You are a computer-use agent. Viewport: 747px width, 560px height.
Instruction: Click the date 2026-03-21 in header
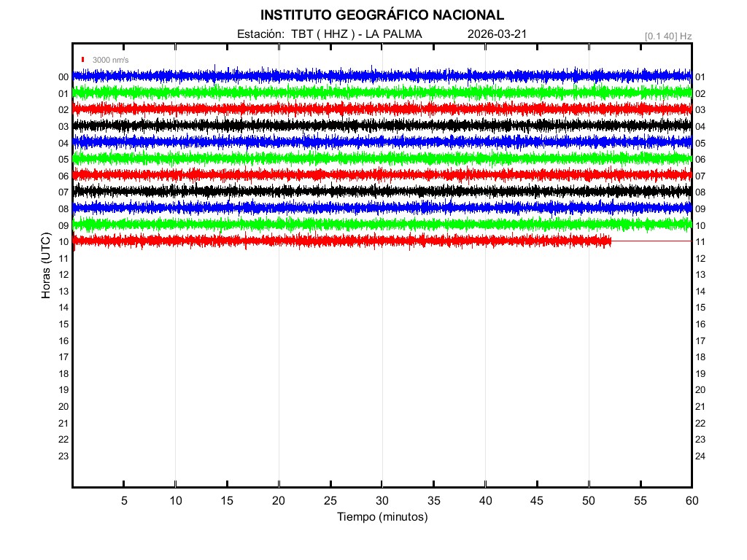(497, 34)
